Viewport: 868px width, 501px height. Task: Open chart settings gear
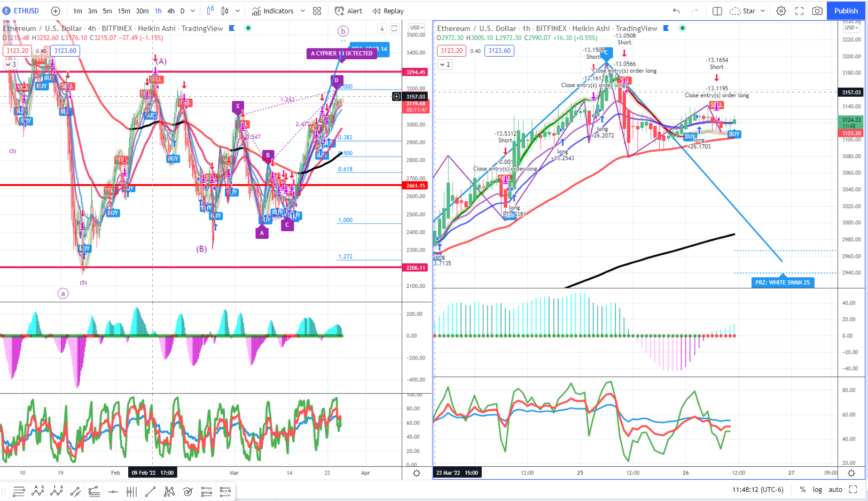pos(781,11)
